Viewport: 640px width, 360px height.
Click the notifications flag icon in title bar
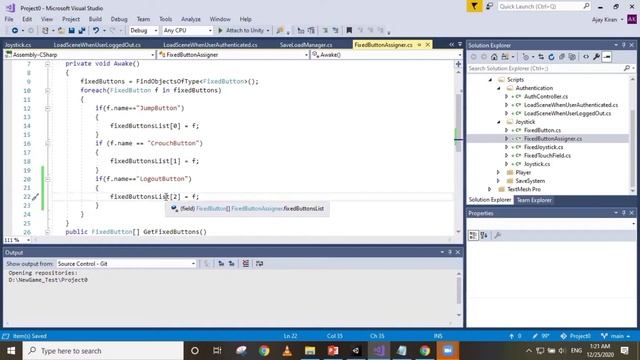tap(474, 6)
